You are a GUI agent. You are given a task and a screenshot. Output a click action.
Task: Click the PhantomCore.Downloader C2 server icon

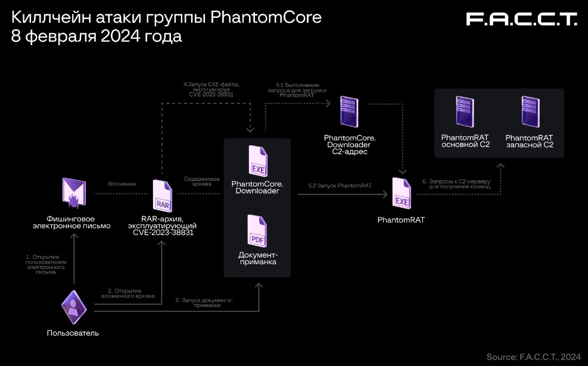pyautogui.click(x=348, y=112)
